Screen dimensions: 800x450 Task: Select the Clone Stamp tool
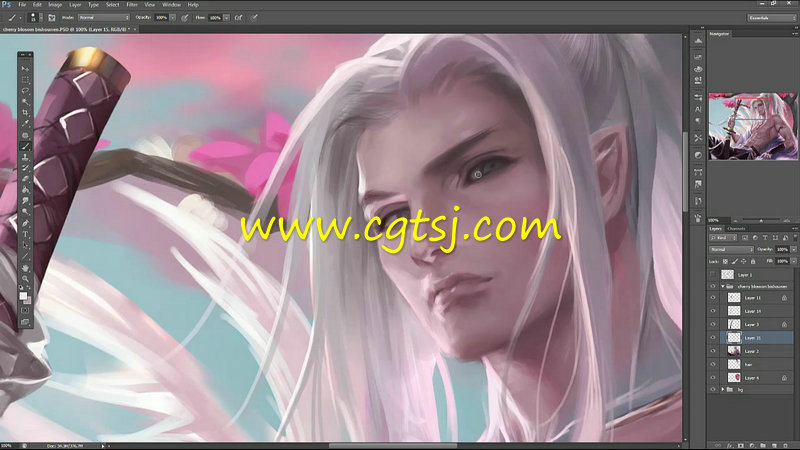(x=25, y=157)
